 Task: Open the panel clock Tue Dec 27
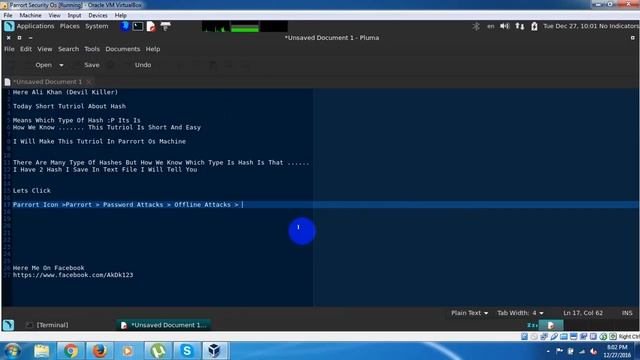(570, 26)
